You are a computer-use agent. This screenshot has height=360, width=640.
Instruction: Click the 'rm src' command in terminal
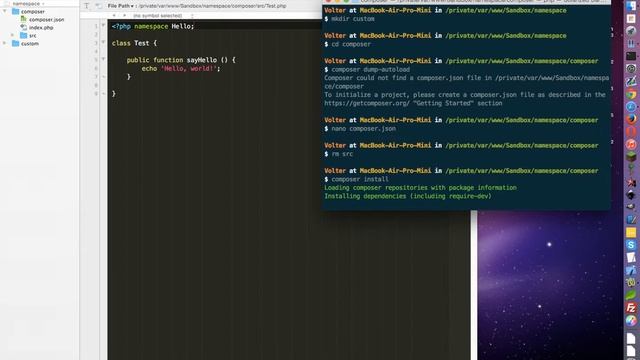(342, 154)
